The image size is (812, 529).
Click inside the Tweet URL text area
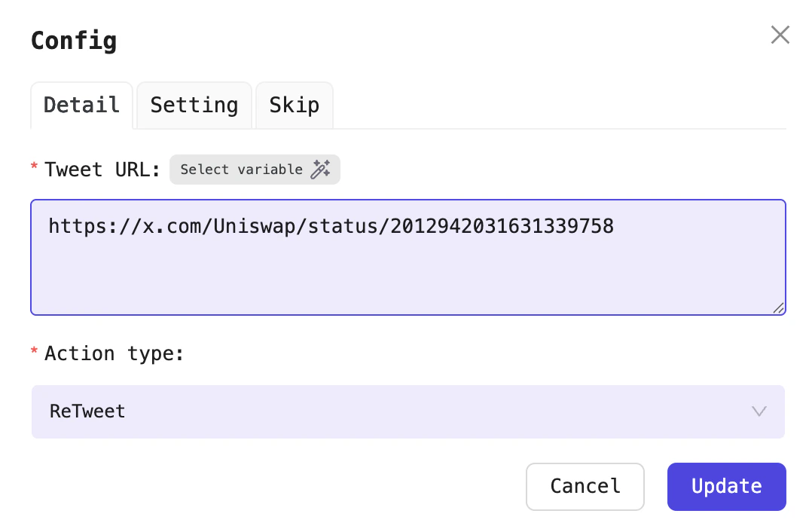408,256
